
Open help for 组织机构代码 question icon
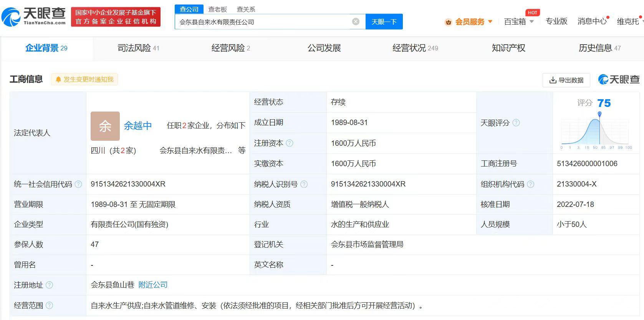click(530, 184)
